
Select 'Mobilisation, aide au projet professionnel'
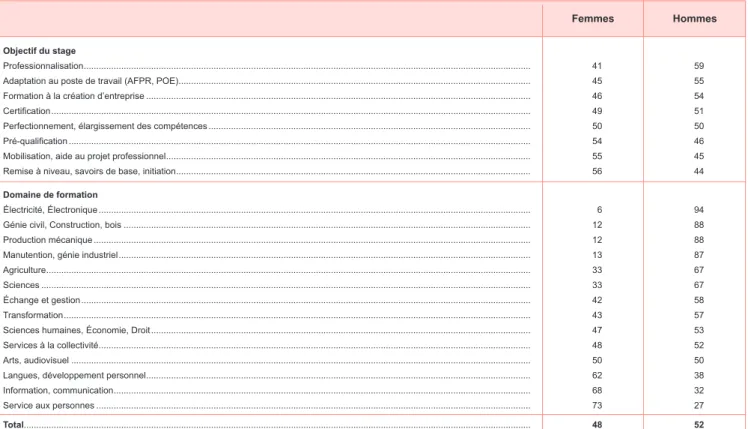84,156
